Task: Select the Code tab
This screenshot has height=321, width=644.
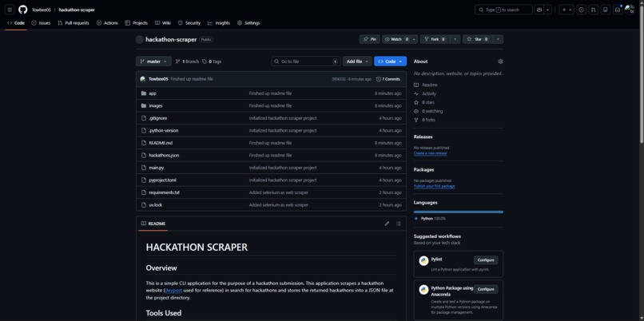Action: tap(16, 23)
